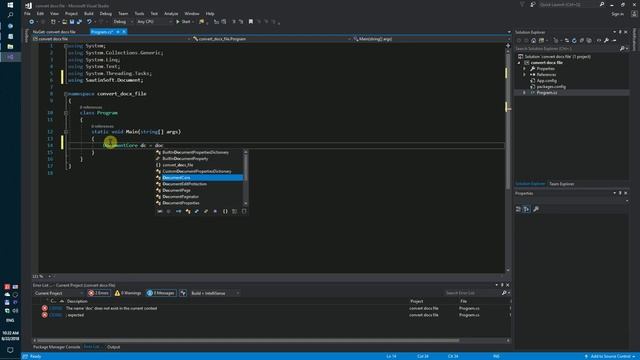Open the Current Project scope dropdown
640x360 pixels.
(x=58, y=293)
